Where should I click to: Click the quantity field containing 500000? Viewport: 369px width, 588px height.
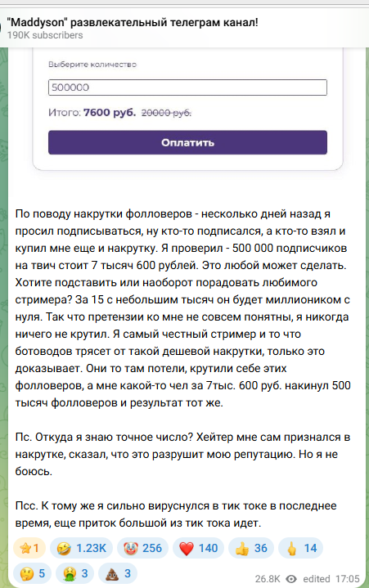click(x=187, y=88)
